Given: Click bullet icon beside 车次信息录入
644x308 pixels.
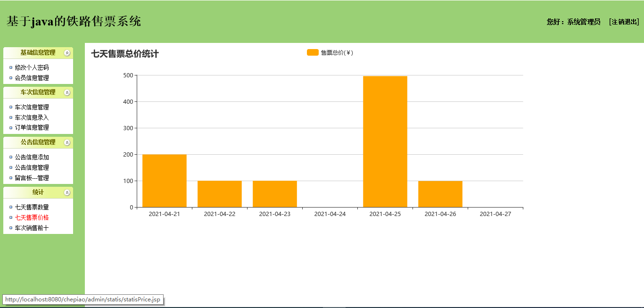Looking at the screenshot, I should coord(11,117).
